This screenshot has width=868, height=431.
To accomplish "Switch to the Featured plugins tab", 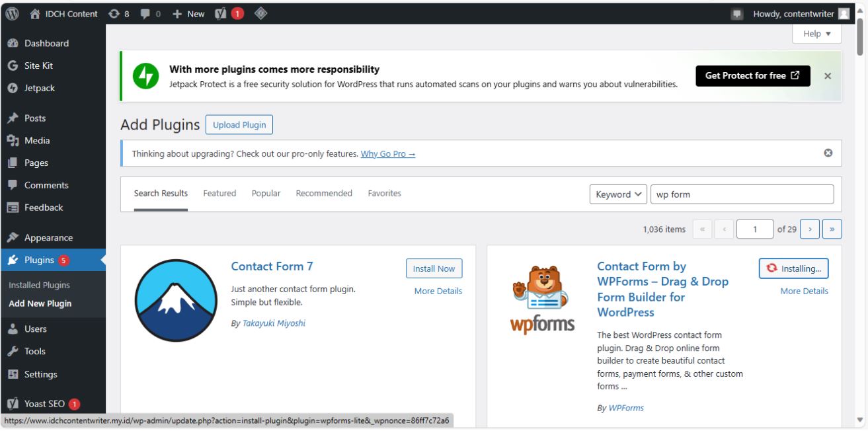I will click(x=219, y=193).
